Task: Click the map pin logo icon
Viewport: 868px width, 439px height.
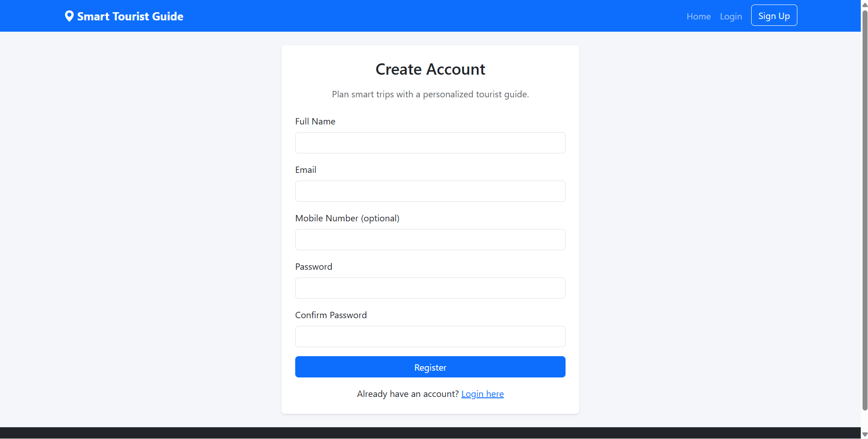Action: coord(69,16)
